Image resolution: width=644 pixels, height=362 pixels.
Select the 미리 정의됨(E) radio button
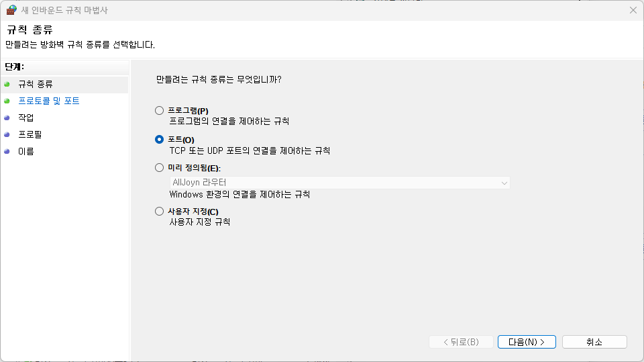160,167
